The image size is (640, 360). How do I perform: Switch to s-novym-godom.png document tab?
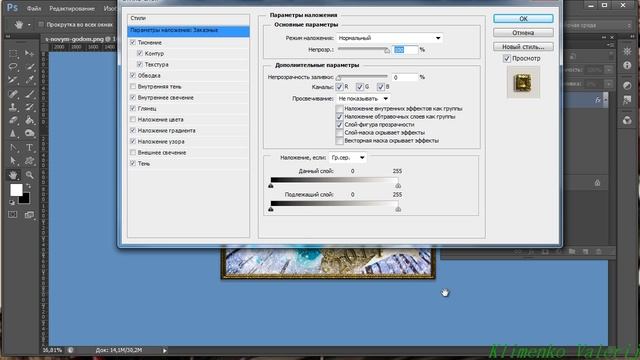pos(80,39)
